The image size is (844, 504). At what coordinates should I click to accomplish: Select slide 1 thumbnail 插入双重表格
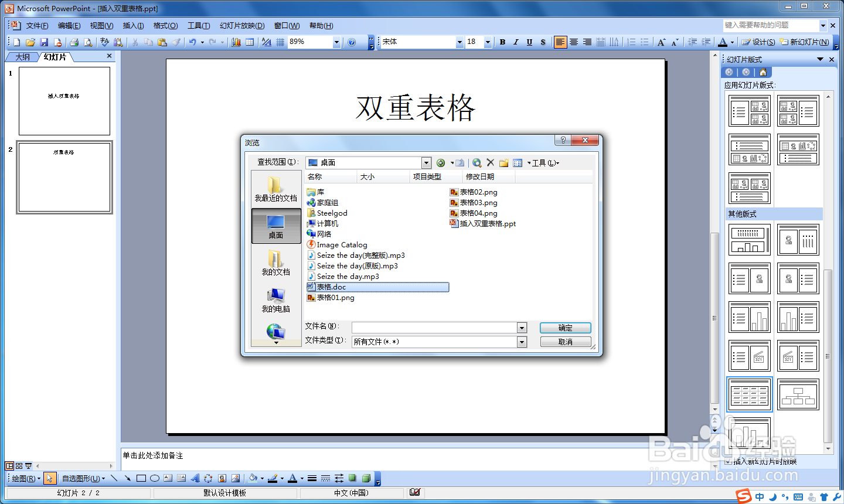pos(64,101)
